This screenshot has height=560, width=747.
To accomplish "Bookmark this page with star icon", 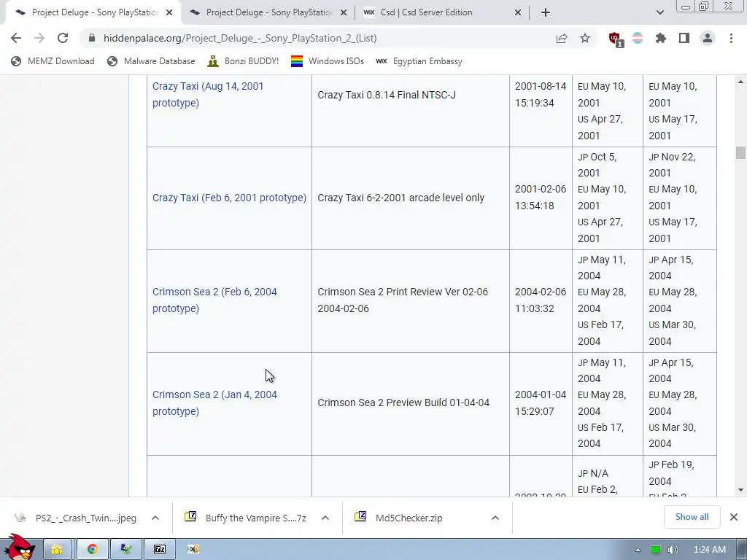I will click(585, 38).
